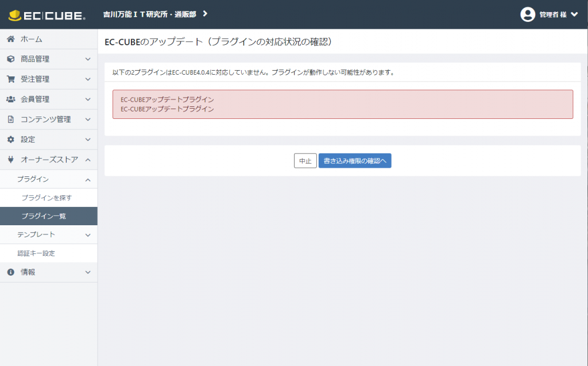Image resolution: width=588 pixels, height=366 pixels.
Task: Select プラグイン一覧 in the sidebar
Action: pos(44,216)
